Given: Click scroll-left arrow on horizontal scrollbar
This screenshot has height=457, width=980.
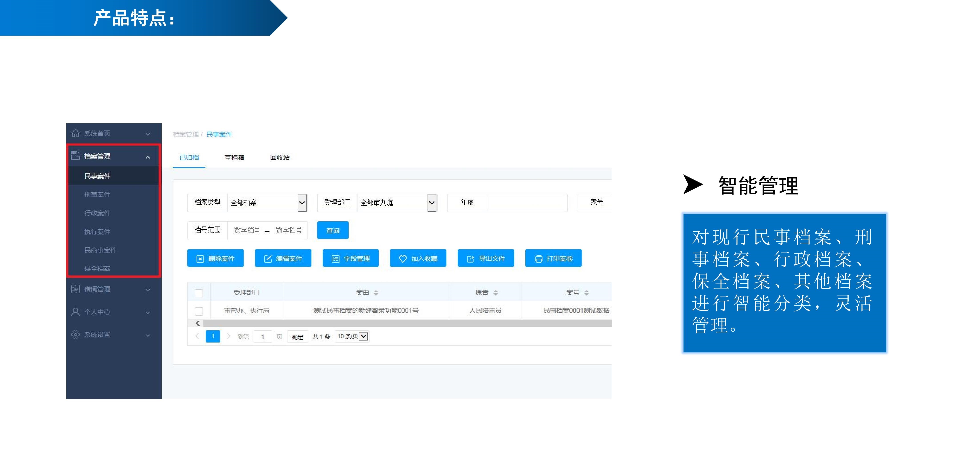Looking at the screenshot, I should click(197, 323).
